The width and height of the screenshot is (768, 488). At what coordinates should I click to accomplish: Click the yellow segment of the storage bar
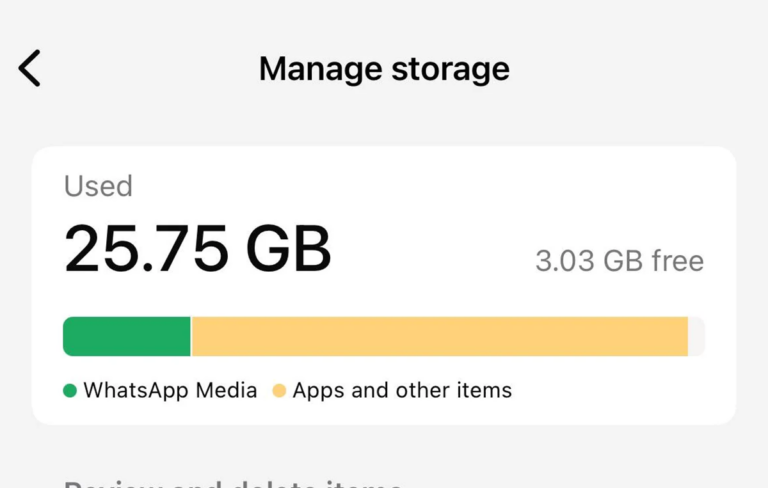(440, 337)
